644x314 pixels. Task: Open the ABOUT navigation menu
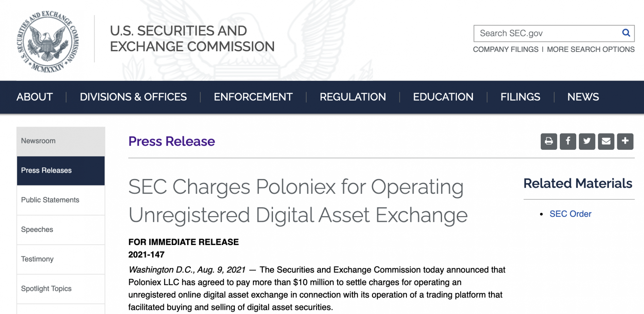35,97
